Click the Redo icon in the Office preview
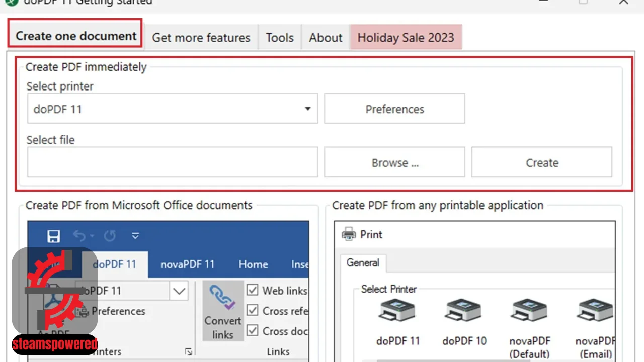The height and width of the screenshot is (362, 644). point(110,236)
